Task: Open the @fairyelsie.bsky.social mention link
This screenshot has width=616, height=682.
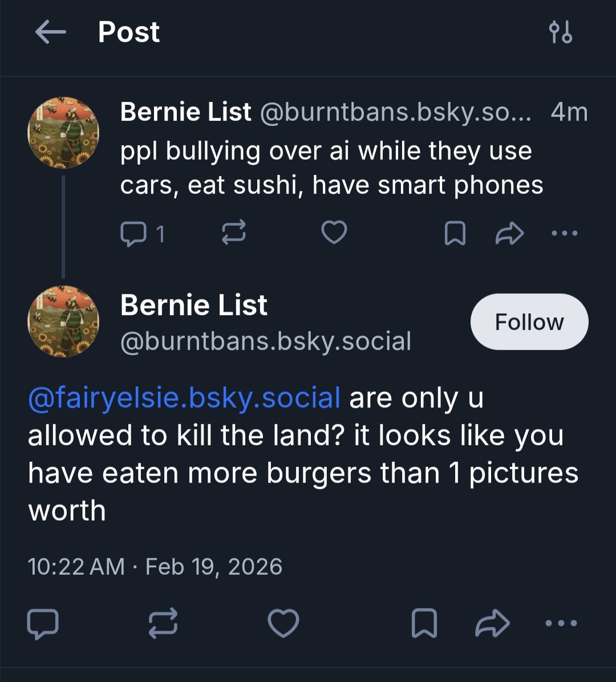Action: click(184, 398)
